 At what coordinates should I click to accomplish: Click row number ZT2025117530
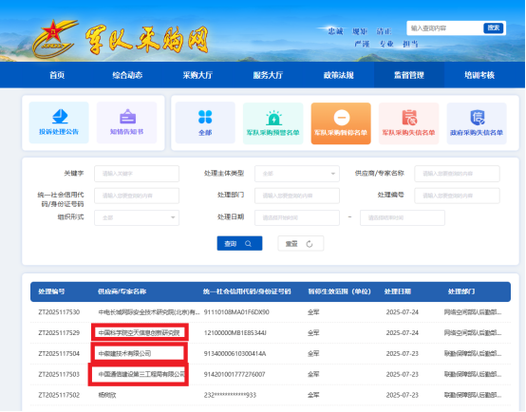pos(59,312)
